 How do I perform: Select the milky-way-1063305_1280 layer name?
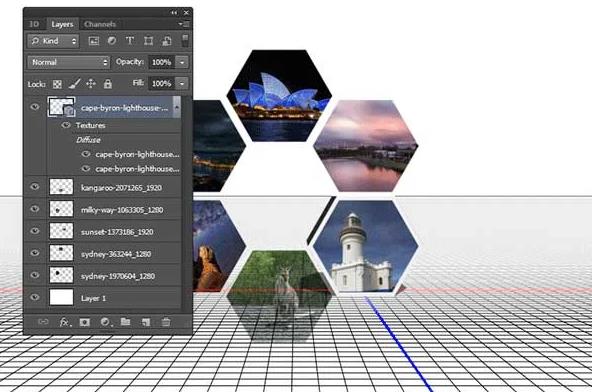pos(122,210)
